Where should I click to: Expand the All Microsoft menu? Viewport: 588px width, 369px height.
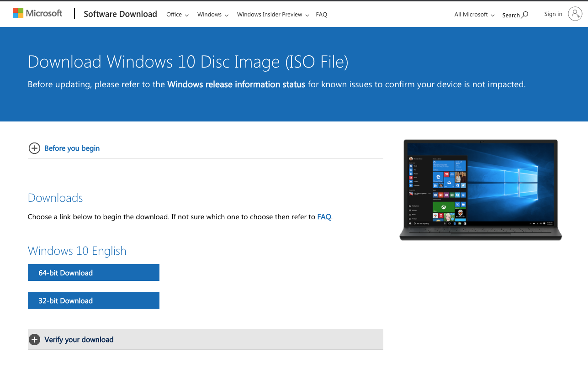click(474, 15)
